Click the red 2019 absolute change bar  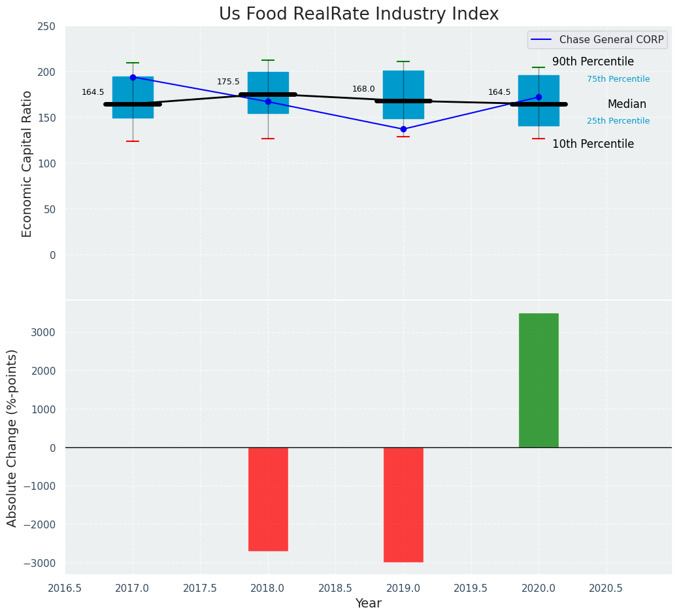(403, 504)
